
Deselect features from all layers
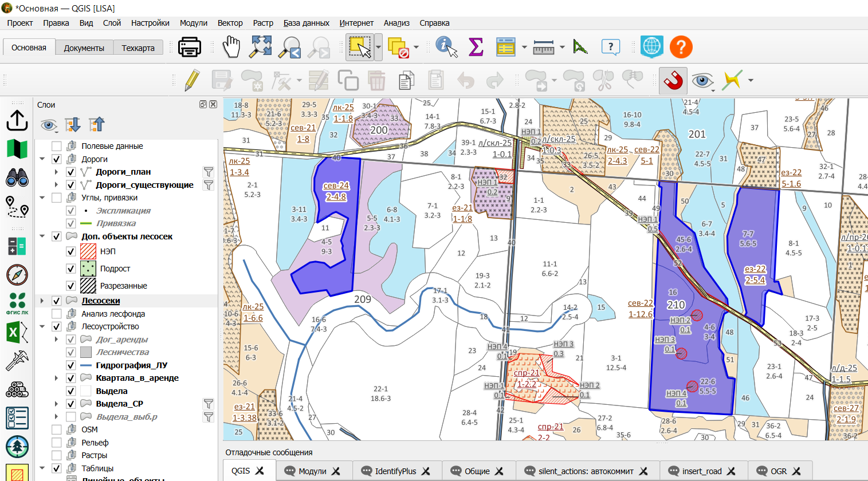pos(398,47)
